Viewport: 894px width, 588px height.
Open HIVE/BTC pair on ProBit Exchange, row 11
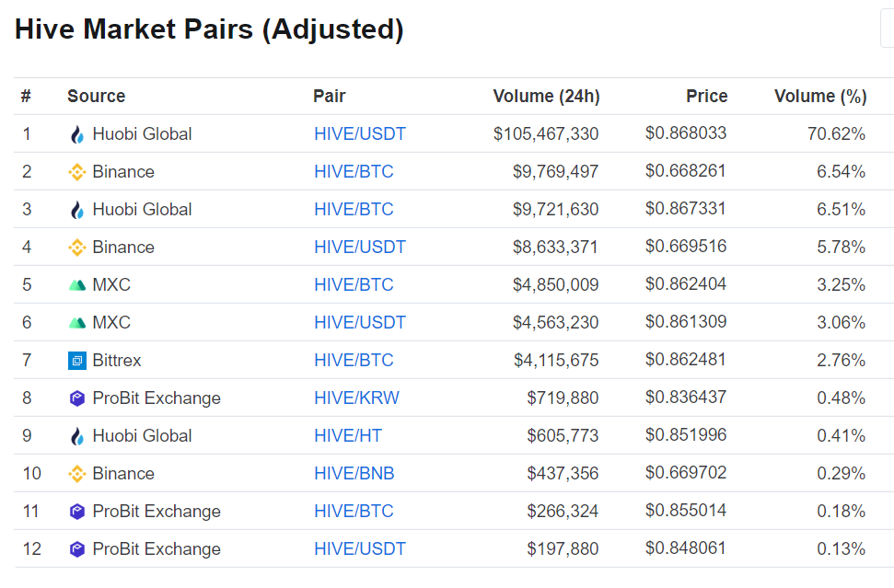pos(354,511)
